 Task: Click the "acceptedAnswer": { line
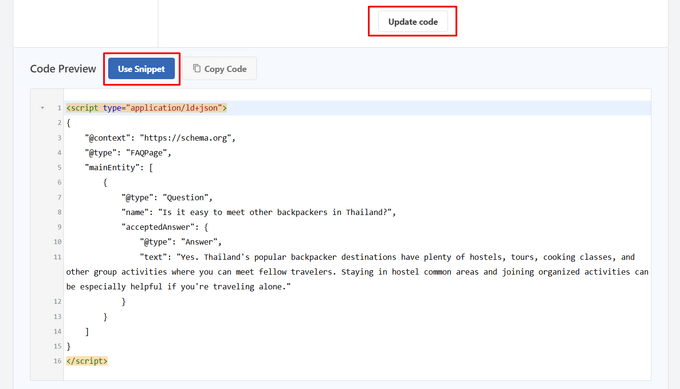165,227
